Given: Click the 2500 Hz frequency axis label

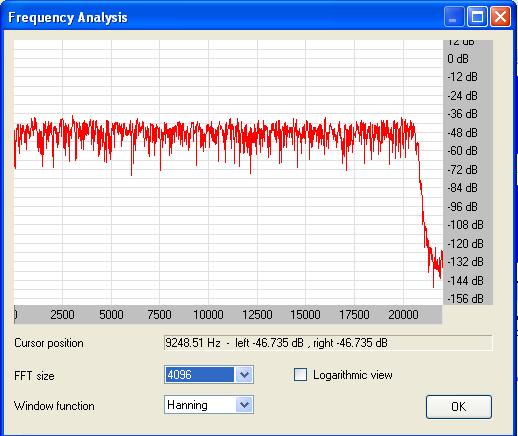Looking at the screenshot, I should pos(62,315).
